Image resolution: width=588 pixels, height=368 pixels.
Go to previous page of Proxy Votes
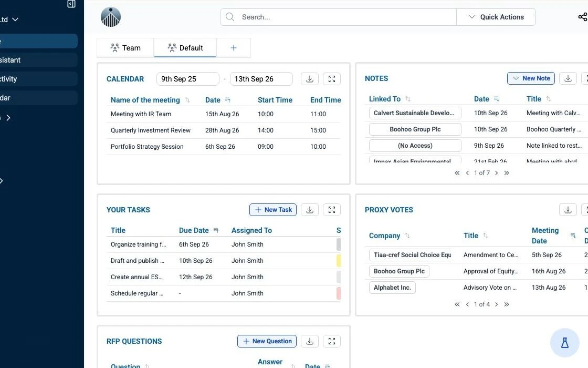467,304
